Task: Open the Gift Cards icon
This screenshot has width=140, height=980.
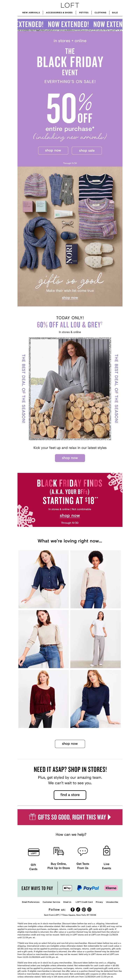Action: (x=33, y=852)
